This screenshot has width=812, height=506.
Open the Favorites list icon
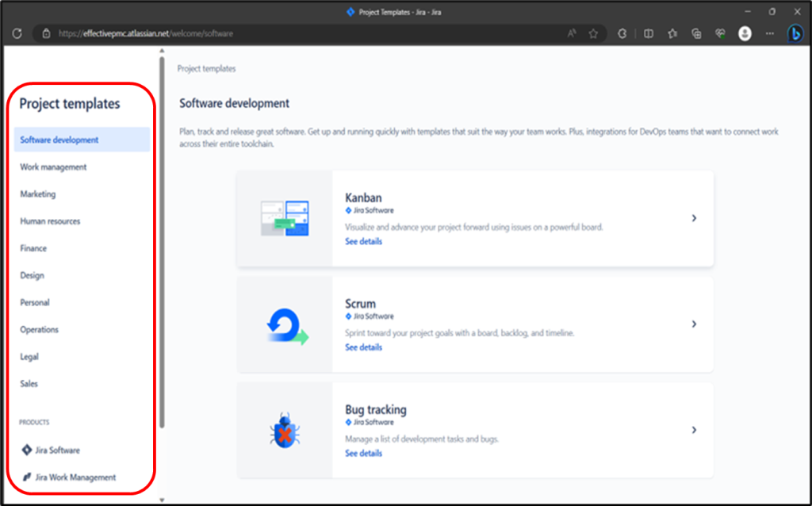click(672, 33)
